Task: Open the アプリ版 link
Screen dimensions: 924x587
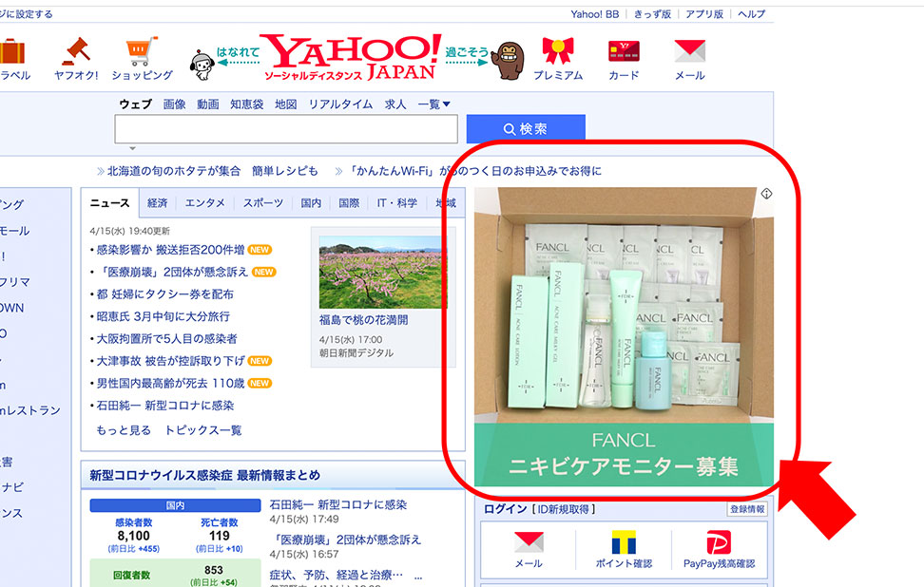Action: [704, 14]
